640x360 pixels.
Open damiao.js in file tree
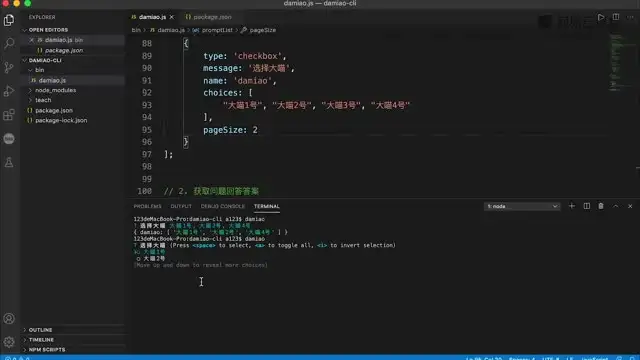pyautogui.click(x=52, y=80)
